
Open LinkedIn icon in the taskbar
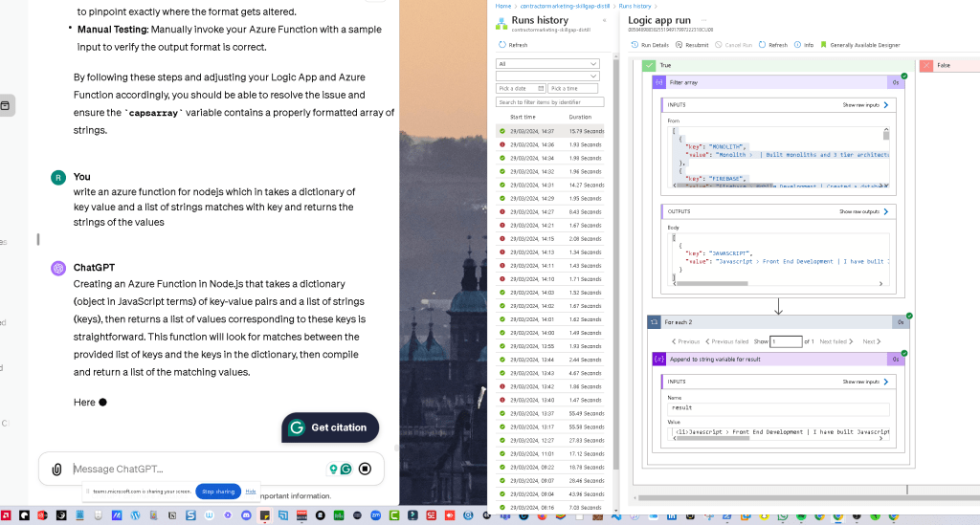click(x=671, y=516)
